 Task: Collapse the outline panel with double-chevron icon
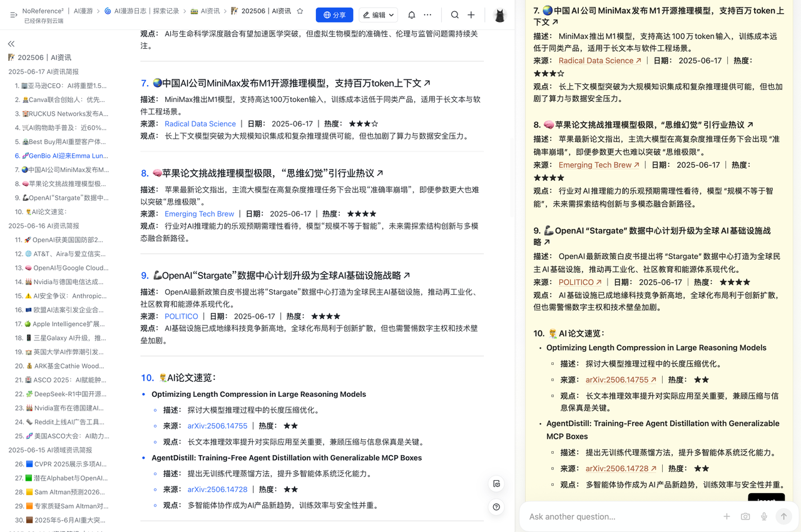[x=11, y=44]
